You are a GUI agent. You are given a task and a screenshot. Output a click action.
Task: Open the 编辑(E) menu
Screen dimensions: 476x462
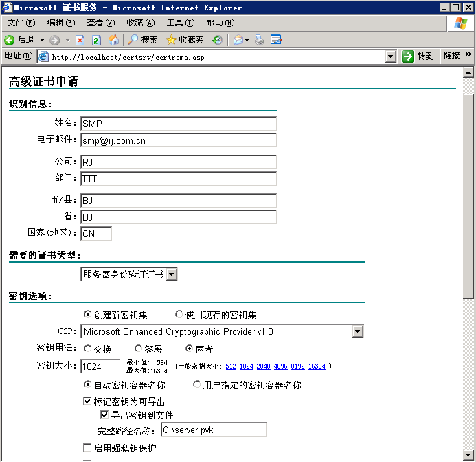tap(60, 23)
